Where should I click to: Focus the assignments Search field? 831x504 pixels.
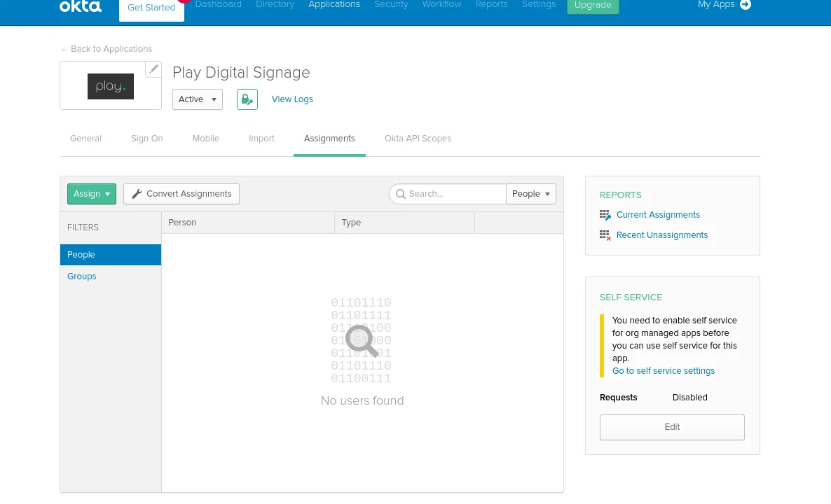[447, 194]
